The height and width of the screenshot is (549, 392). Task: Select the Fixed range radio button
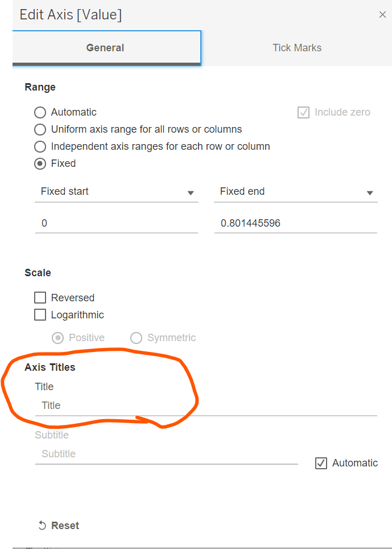pos(40,163)
